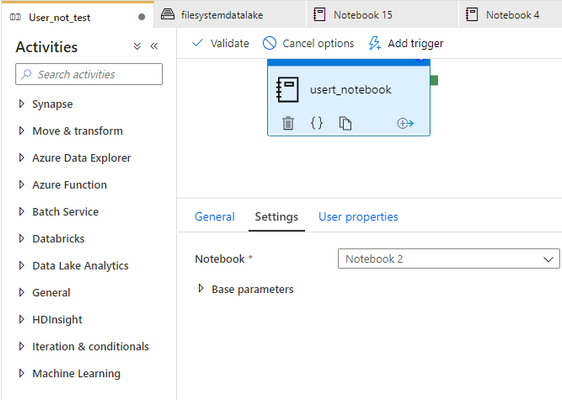Screen dimensions: 562x400
Task: Click the Search activities input field
Action: pos(89,74)
